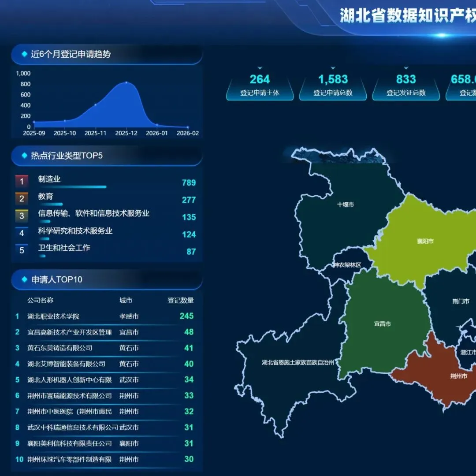Screen dimensions: 476x476
Task: Click the small chevron above the 1,583 card
Action: [333, 68]
